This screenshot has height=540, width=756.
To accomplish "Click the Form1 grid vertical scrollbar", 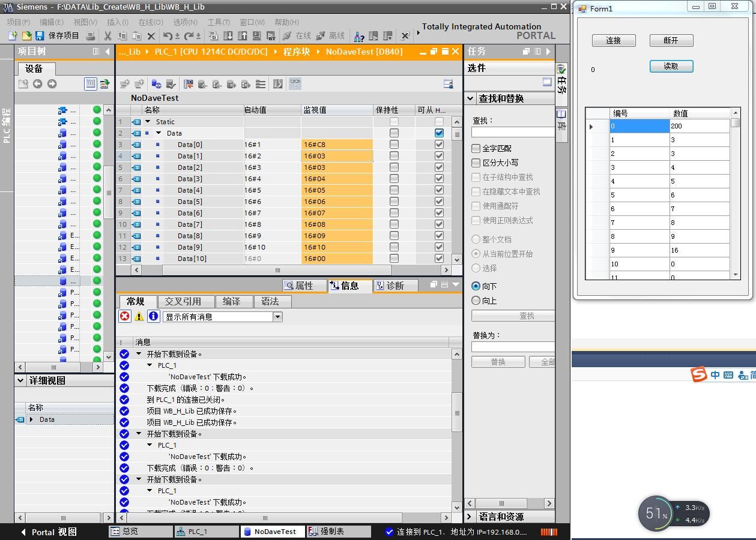I will coord(736,194).
